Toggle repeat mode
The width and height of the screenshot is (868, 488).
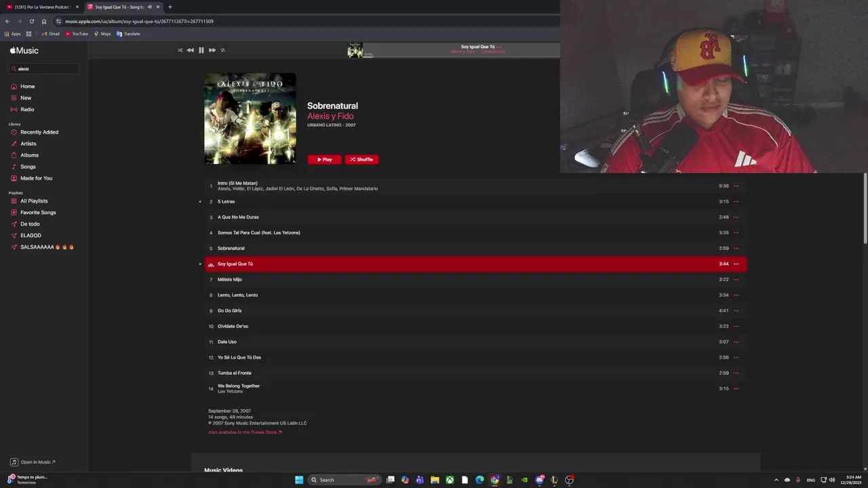(222, 50)
